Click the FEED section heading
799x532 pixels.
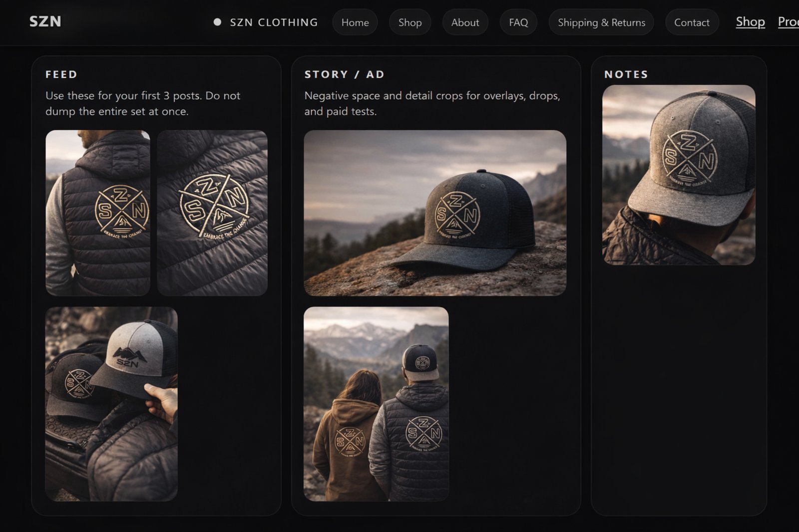[61, 74]
